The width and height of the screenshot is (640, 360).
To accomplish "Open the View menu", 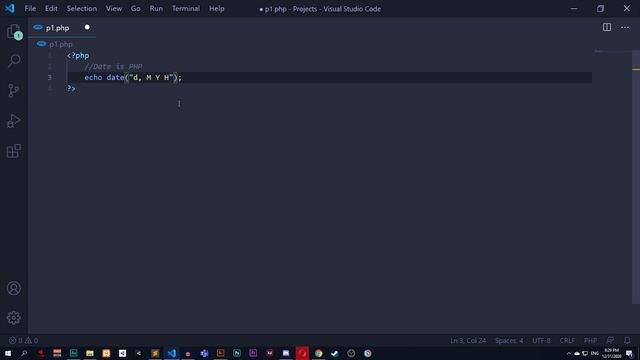I will [x=114, y=9].
